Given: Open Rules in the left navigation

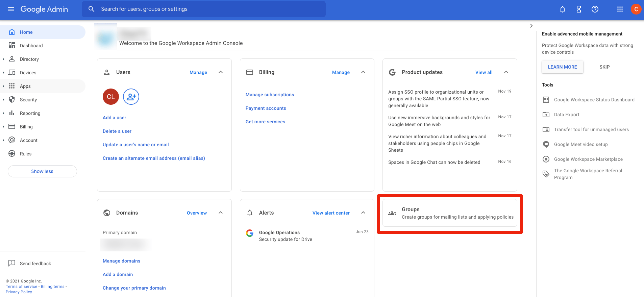Looking at the screenshot, I should click(x=26, y=154).
